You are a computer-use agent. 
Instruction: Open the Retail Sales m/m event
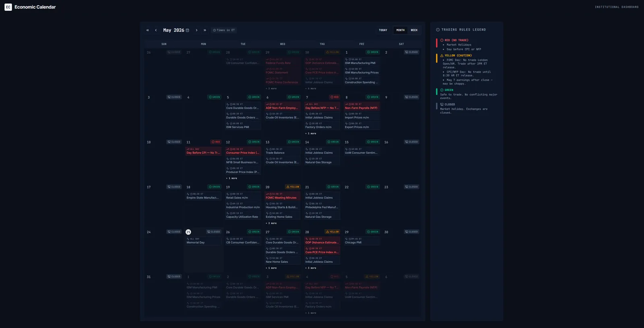(x=243, y=196)
